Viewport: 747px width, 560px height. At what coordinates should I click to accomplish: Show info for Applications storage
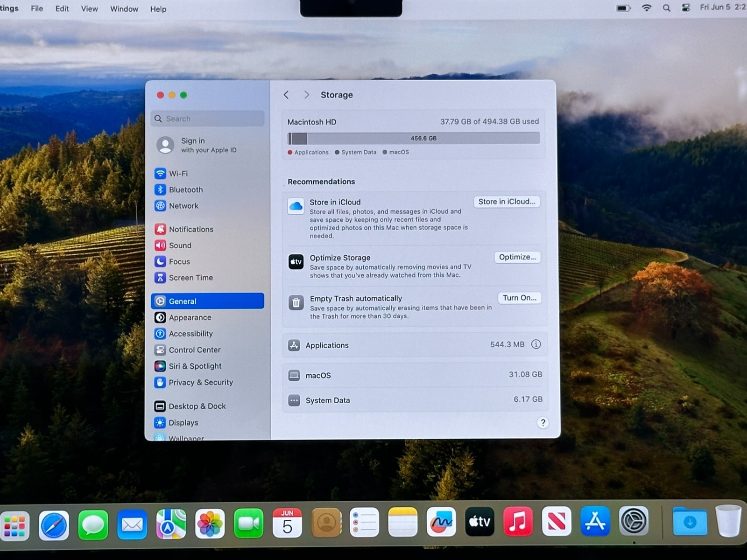pyautogui.click(x=536, y=344)
